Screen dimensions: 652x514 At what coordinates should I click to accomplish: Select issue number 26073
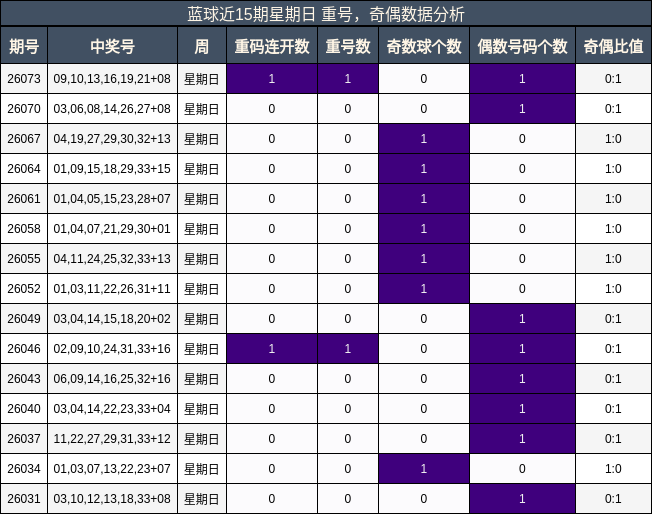(x=24, y=79)
